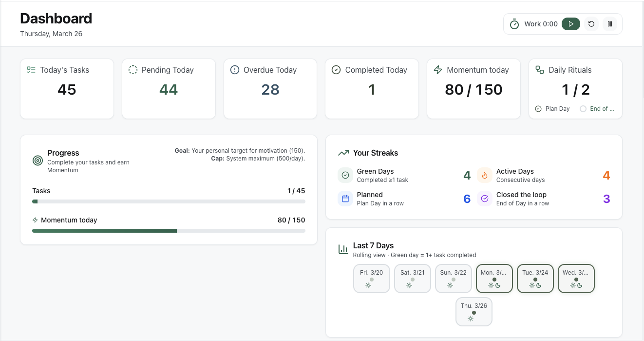
Task: Click the Your Streaks trending arrow icon
Action: pos(343,153)
